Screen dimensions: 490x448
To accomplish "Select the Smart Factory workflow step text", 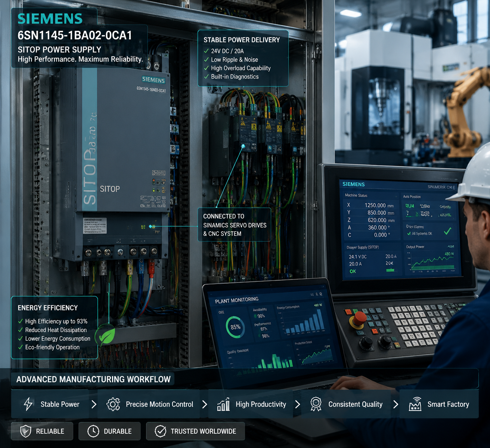I will (x=448, y=404).
